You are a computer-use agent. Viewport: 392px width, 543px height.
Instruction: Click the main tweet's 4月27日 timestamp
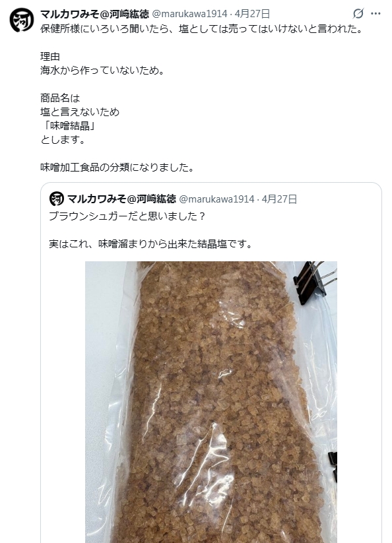[253, 14]
